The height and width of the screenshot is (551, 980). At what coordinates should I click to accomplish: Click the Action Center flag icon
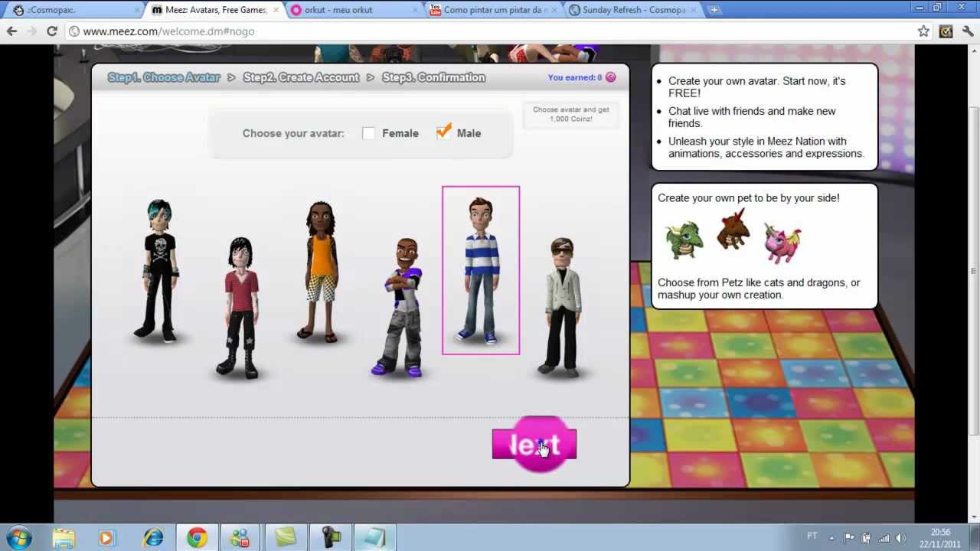click(x=849, y=538)
